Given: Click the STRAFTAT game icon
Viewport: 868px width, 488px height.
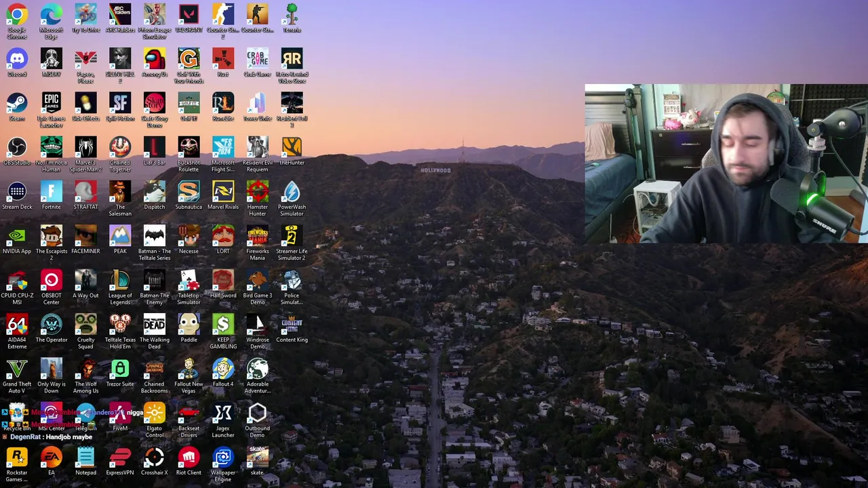Looking at the screenshot, I should tap(85, 192).
